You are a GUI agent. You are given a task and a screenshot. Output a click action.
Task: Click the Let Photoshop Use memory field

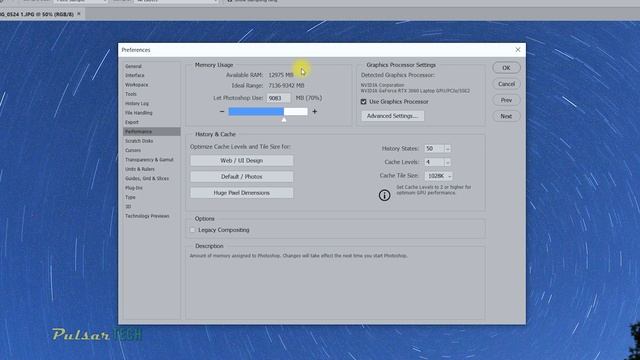click(x=278, y=98)
